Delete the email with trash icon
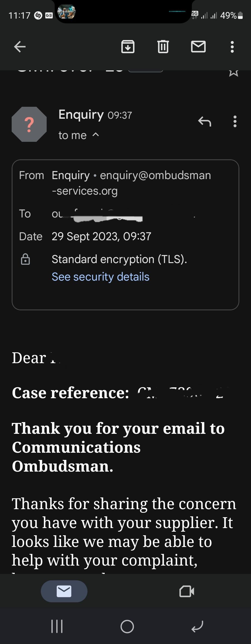 tap(163, 47)
